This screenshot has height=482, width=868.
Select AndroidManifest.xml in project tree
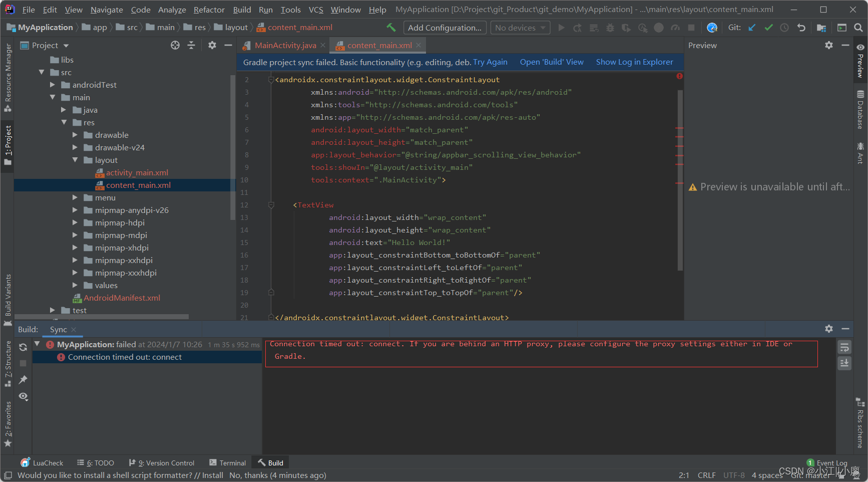tap(122, 298)
